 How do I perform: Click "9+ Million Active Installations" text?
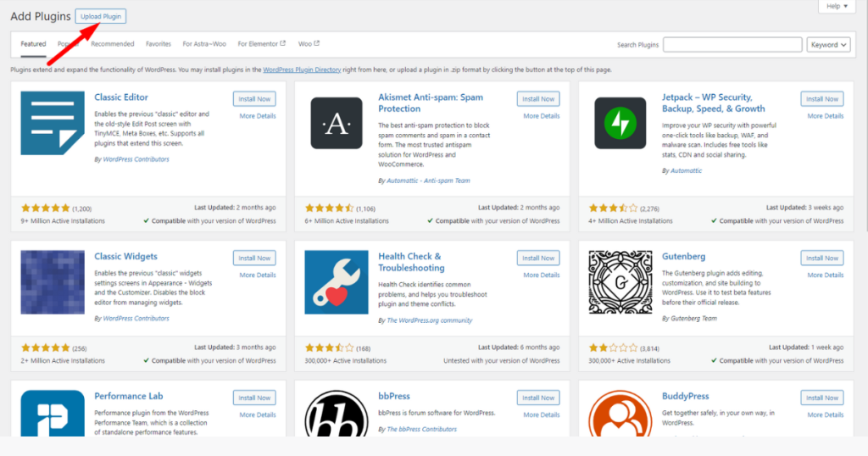tap(63, 221)
